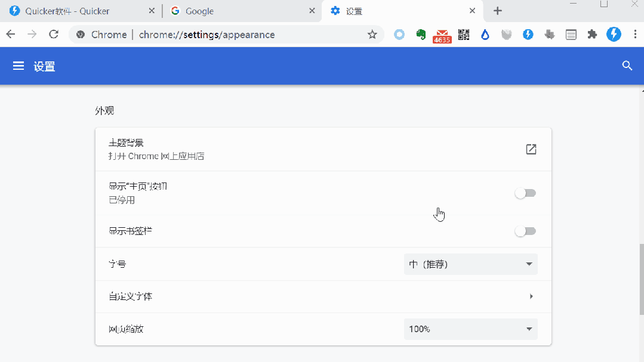The width and height of the screenshot is (644, 362).
Task: Open the page zoom 100% dropdown
Action: coord(471,329)
